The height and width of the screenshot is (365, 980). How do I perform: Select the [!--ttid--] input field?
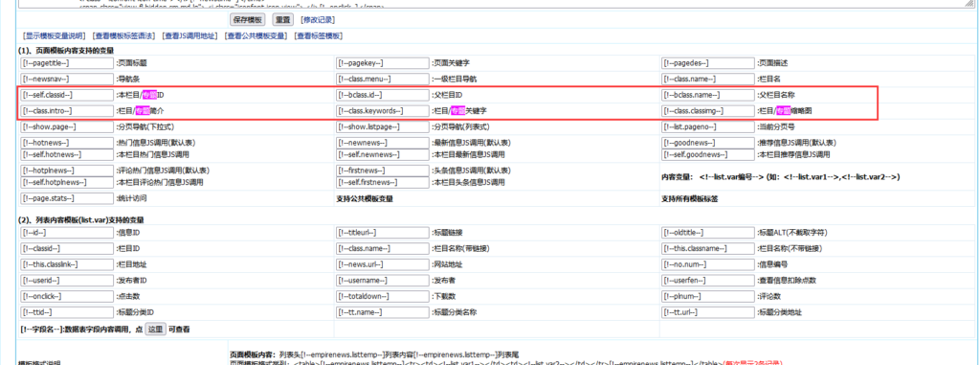(66, 312)
